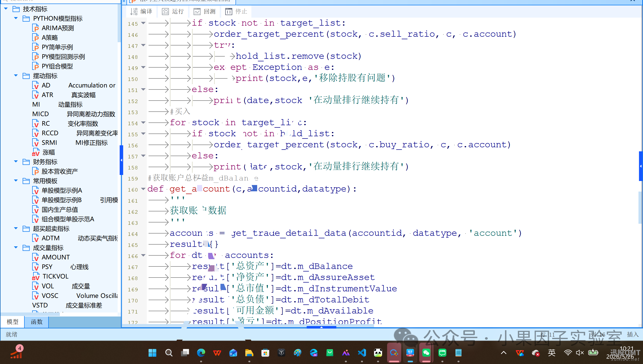
Task: Toggle the 英 input method indicator
Action: pyautogui.click(x=552, y=352)
